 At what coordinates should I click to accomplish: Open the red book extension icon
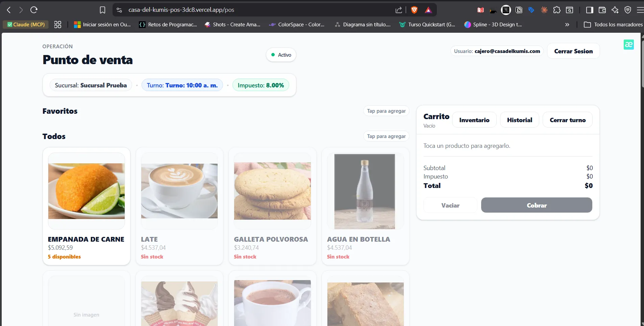480,10
